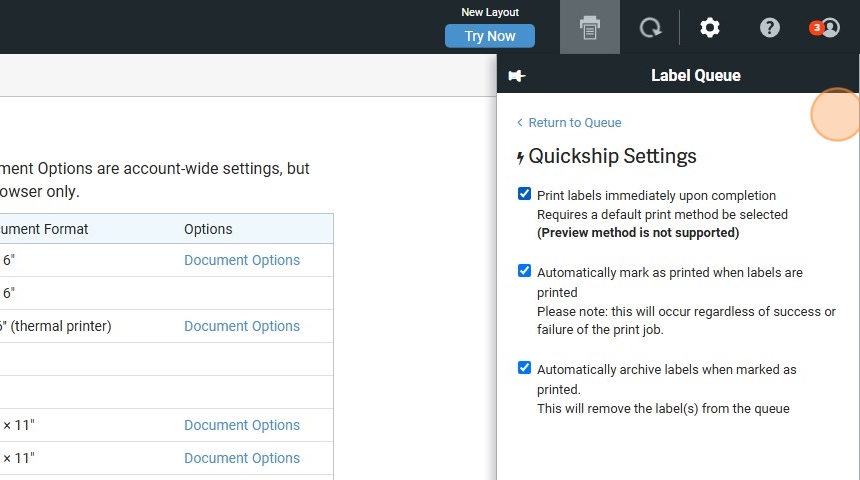Click the notification badge on the account icon
The height and width of the screenshot is (480, 860).
pyautogui.click(x=816, y=27)
